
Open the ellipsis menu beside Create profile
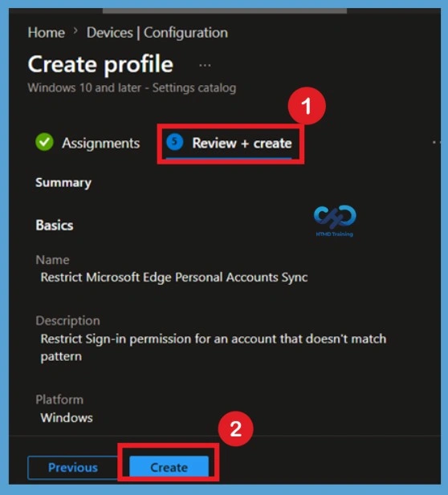(205, 65)
